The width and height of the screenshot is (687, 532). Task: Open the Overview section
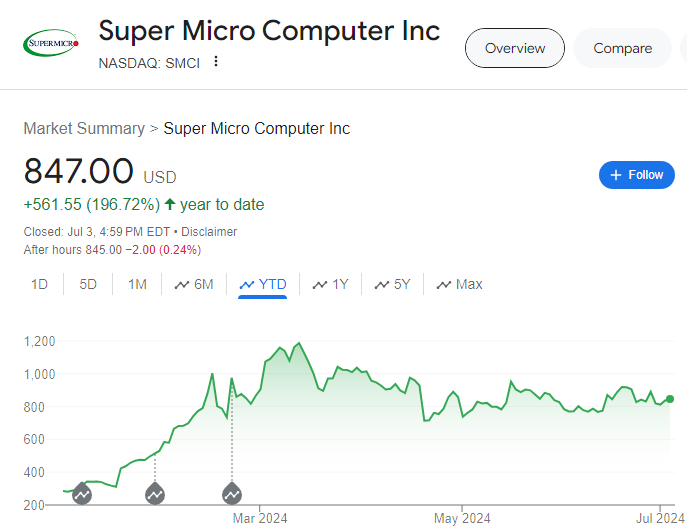point(515,48)
